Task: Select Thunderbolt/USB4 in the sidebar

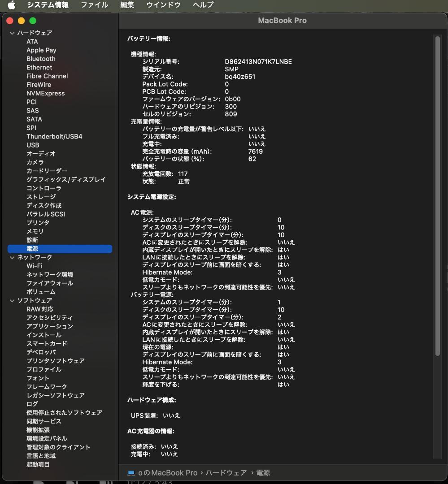Action: pyautogui.click(x=54, y=136)
